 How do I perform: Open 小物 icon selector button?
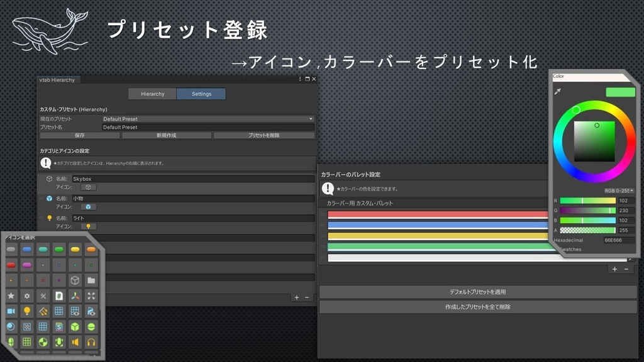(88, 207)
